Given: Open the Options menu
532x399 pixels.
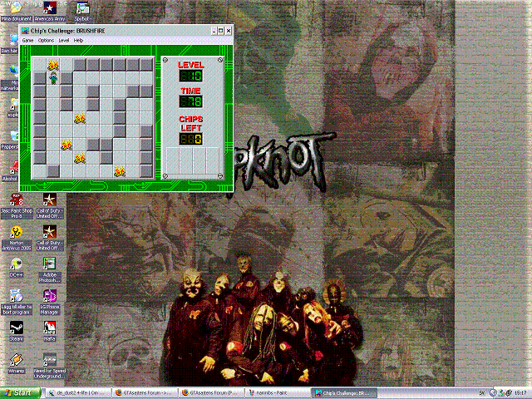Looking at the screenshot, I should point(46,40).
